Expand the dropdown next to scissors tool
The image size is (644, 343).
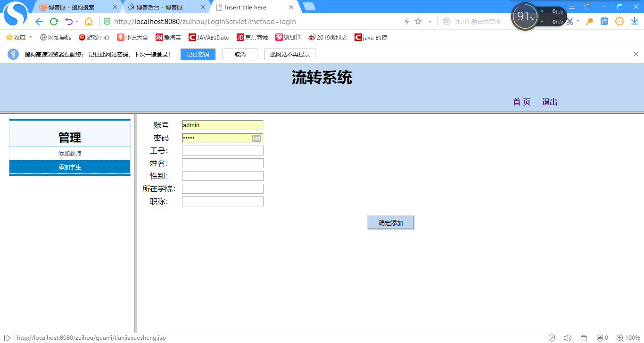tap(578, 22)
